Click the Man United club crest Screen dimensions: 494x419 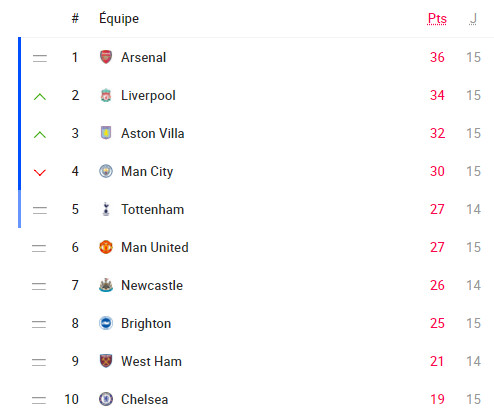[x=106, y=247]
